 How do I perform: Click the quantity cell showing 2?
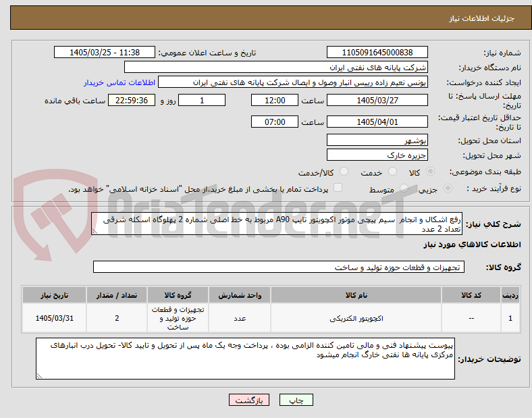pos(117,318)
